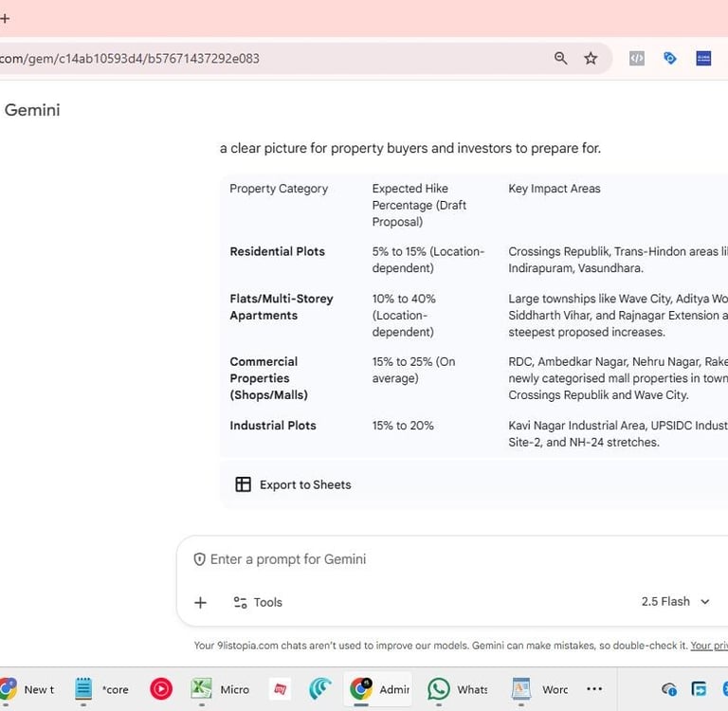This screenshot has height=711, width=728.
Task: Click the Key Impact Areas column header
Action: [555, 189]
